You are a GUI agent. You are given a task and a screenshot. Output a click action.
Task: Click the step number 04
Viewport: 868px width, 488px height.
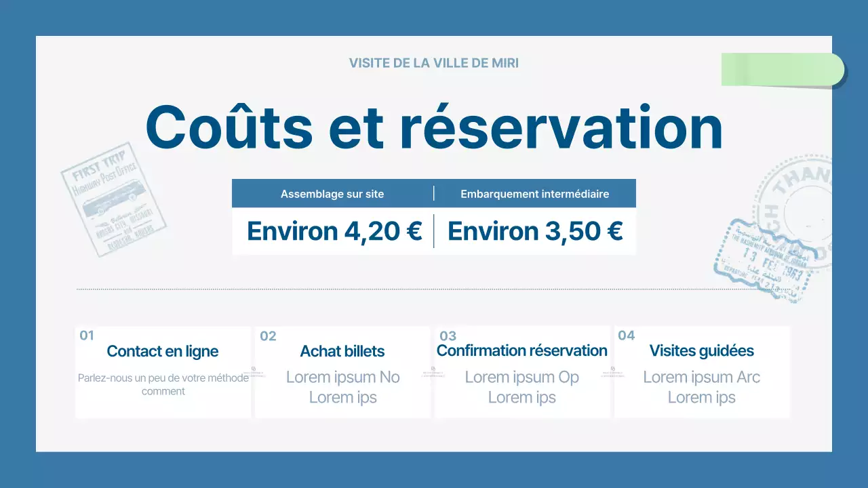click(x=627, y=335)
